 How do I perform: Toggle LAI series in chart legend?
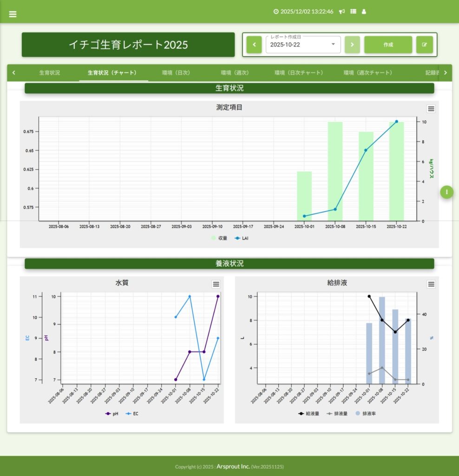[x=242, y=238]
